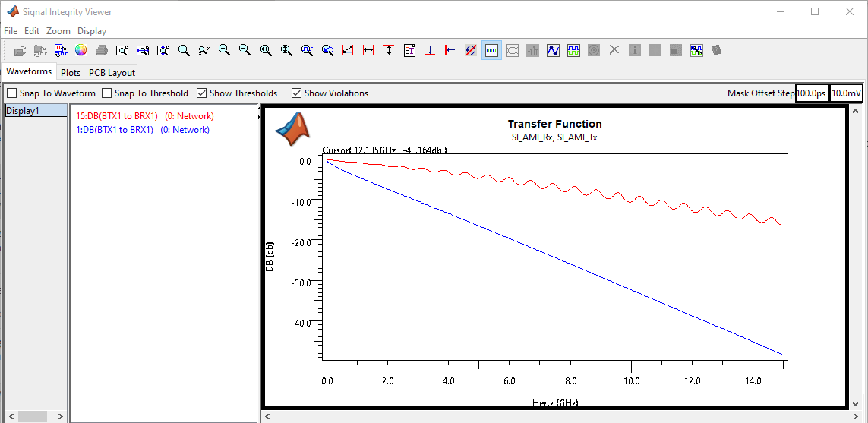This screenshot has width=868, height=423.
Task: Click the zoom in plus magnifier
Action: coord(224,50)
